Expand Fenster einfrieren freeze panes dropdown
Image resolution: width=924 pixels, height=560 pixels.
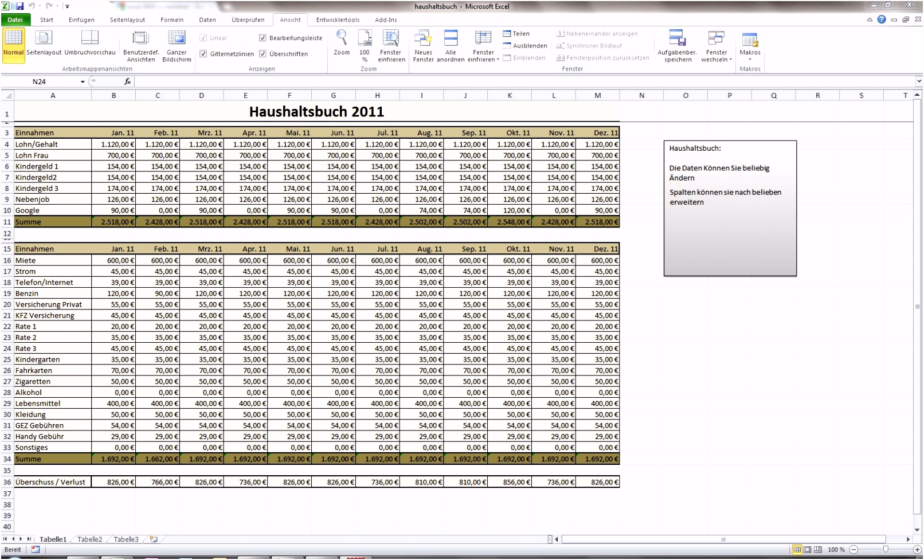tap(498, 60)
